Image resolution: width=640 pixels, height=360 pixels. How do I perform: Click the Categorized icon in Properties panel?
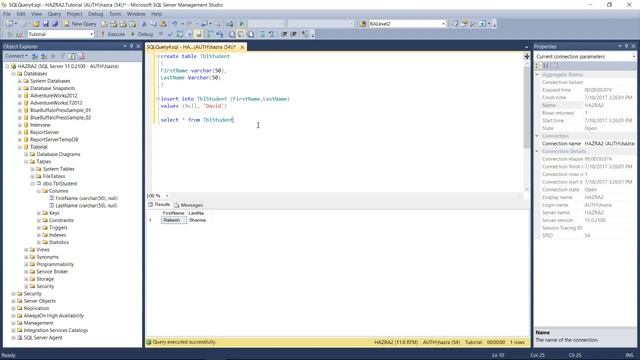tap(539, 66)
